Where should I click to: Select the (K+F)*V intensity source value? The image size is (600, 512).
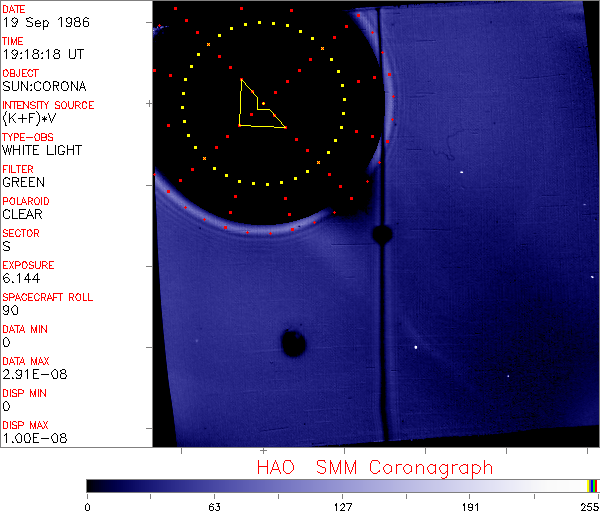[32, 118]
